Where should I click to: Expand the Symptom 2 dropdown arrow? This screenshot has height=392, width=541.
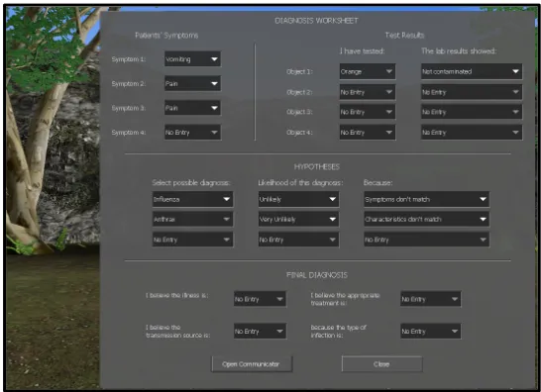point(214,83)
